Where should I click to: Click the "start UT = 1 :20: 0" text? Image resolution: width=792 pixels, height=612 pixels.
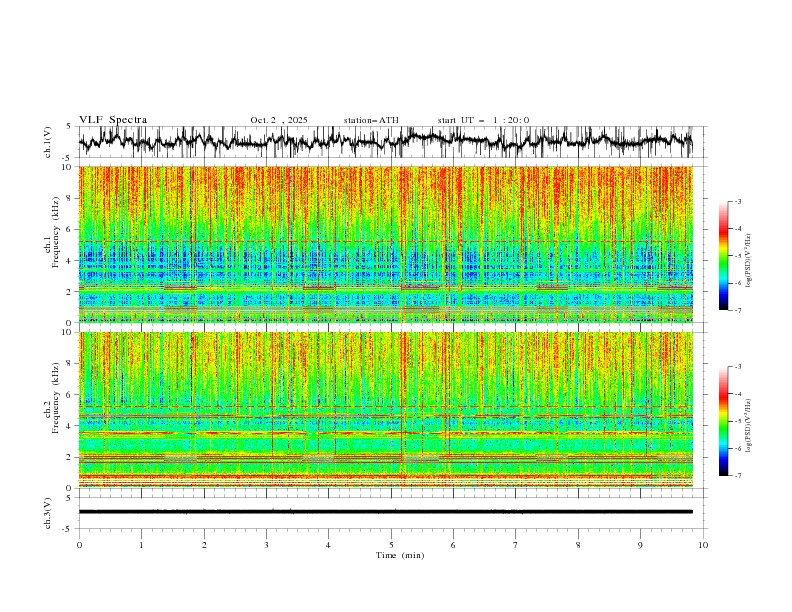(483, 120)
